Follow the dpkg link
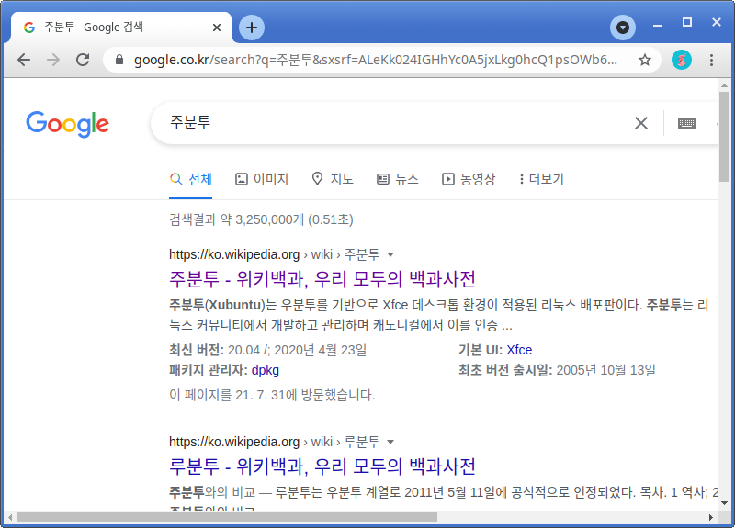 [x=265, y=370]
